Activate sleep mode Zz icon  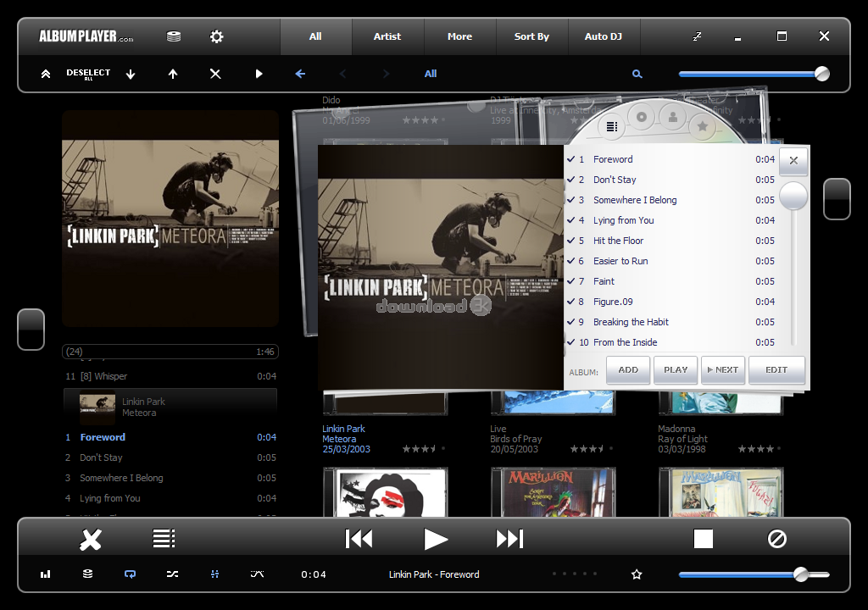[697, 36]
